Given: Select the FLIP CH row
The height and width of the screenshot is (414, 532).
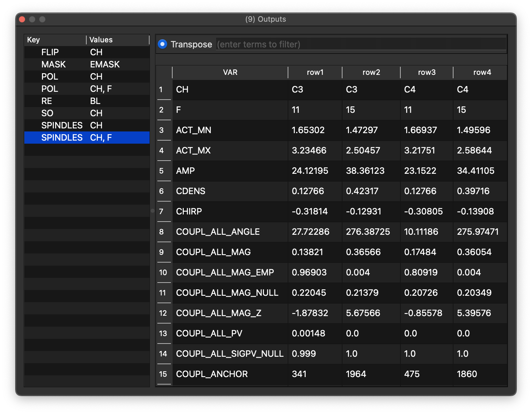Looking at the screenshot, I should click(87, 52).
